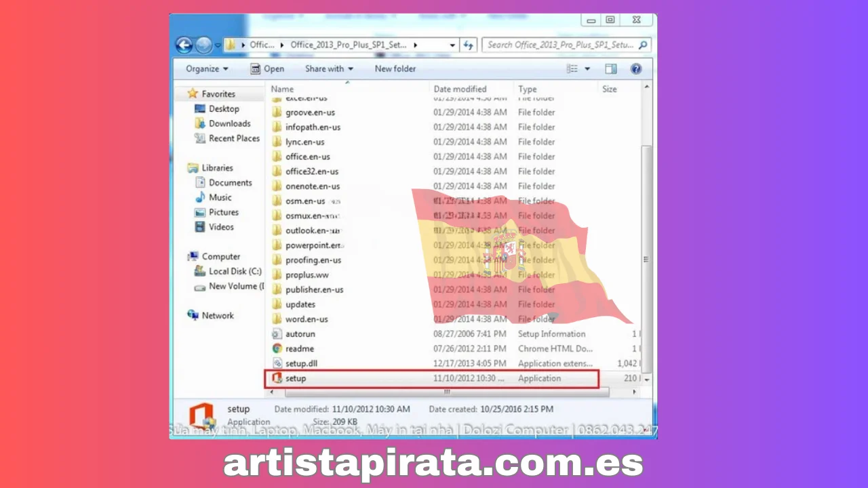
Task: Select Favorites in the navigation pane
Action: [x=218, y=94]
